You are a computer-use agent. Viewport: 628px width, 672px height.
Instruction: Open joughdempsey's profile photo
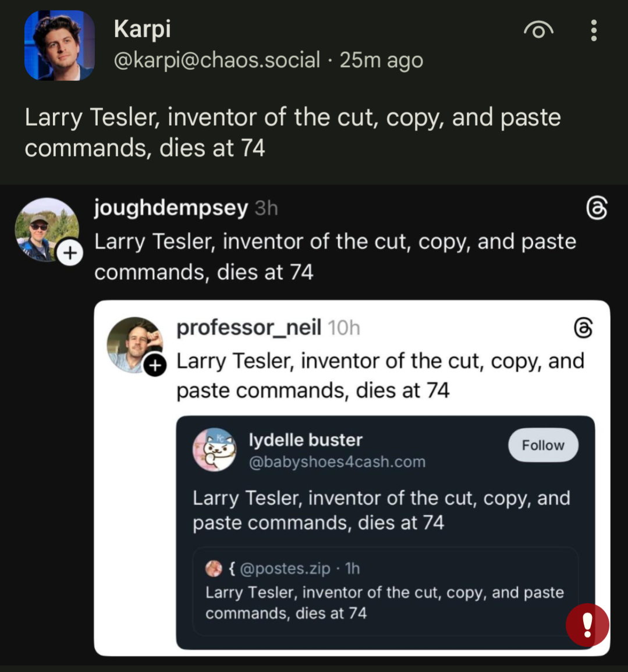(x=45, y=228)
